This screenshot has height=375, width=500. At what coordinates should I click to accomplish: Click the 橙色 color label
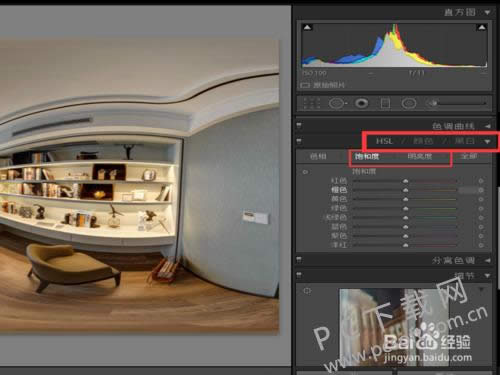[339, 190]
